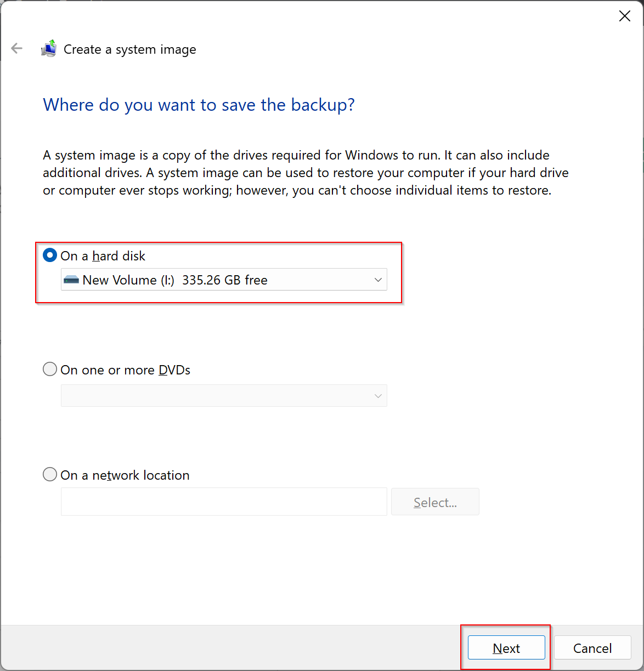The image size is (644, 671).
Task: Click the 'On one or more DVDs' label
Action: click(125, 370)
